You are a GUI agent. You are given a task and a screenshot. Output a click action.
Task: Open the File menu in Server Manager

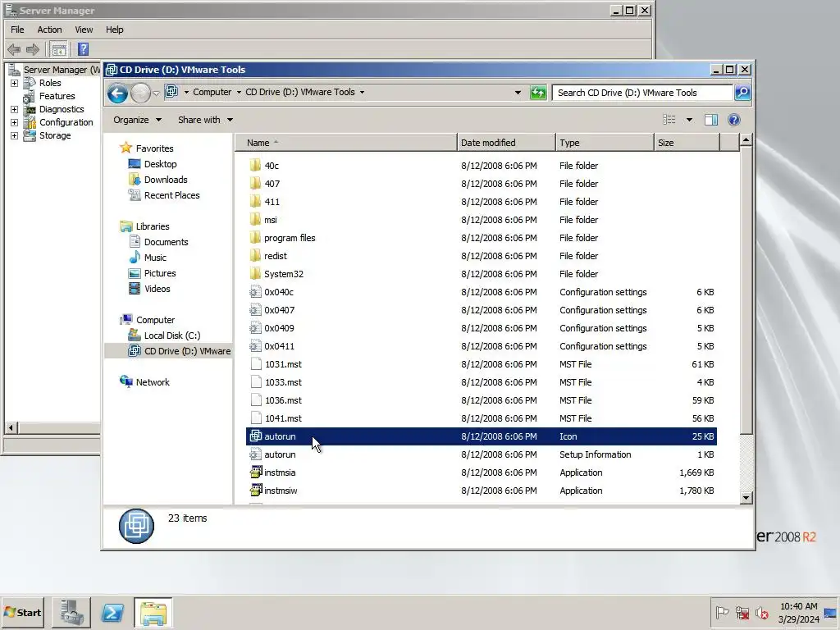[17, 30]
